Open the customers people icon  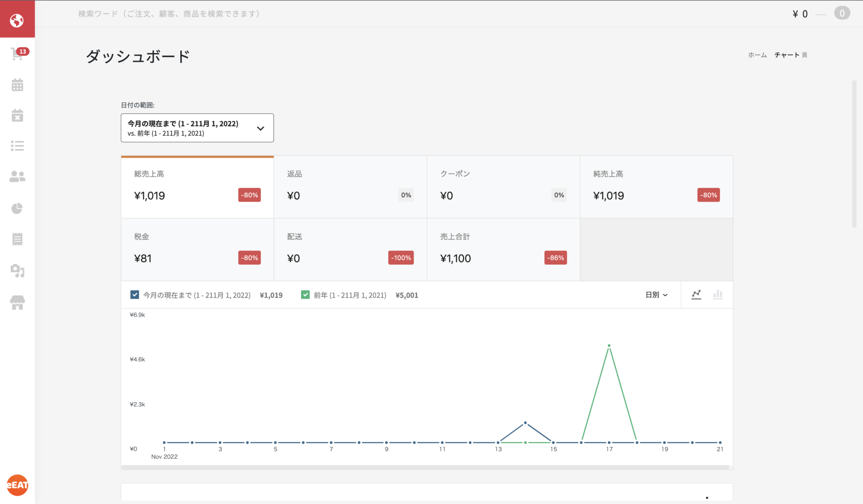[18, 177]
